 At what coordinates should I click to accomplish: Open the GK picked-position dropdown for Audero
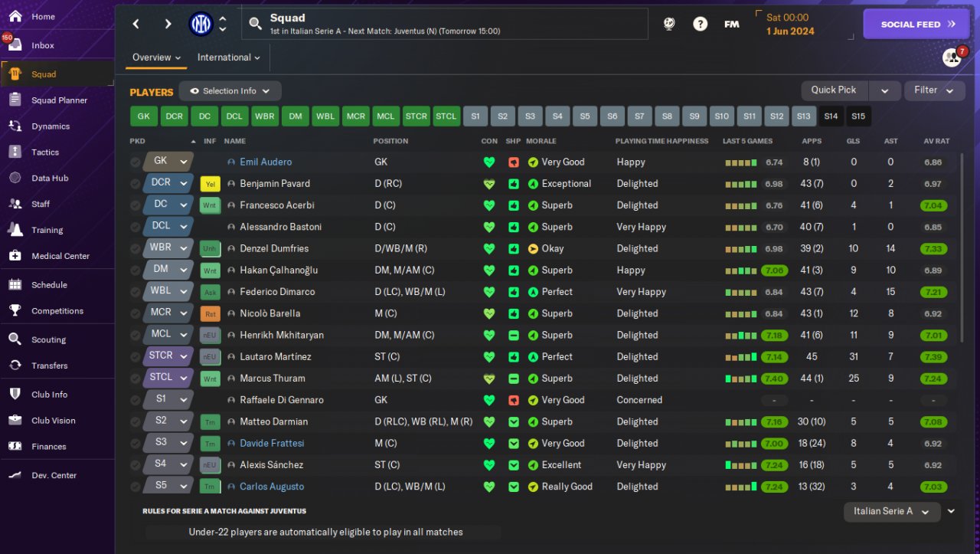168,162
